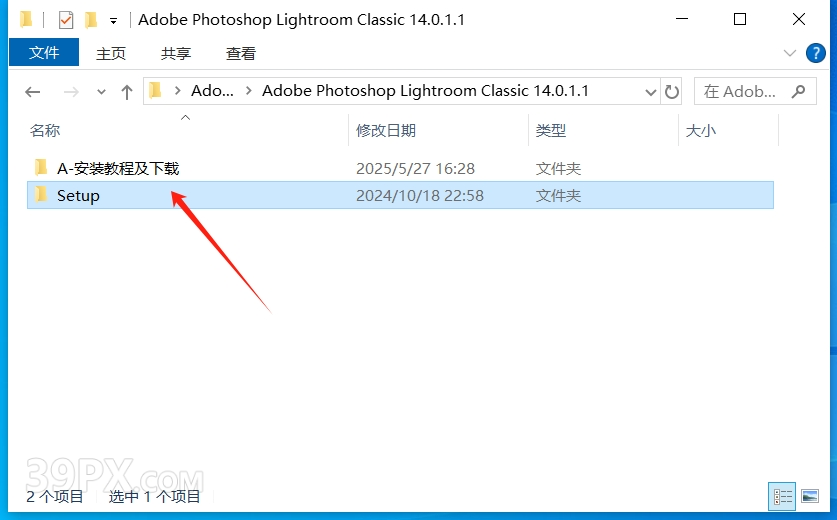
Task: Switch to details view layout
Action: tap(783, 497)
